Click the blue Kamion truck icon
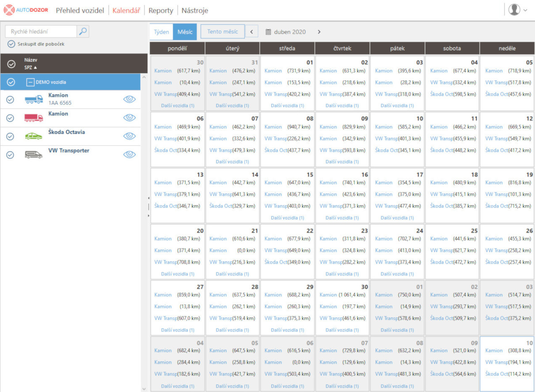Screen dimensions: 535x392 tap(34, 99)
